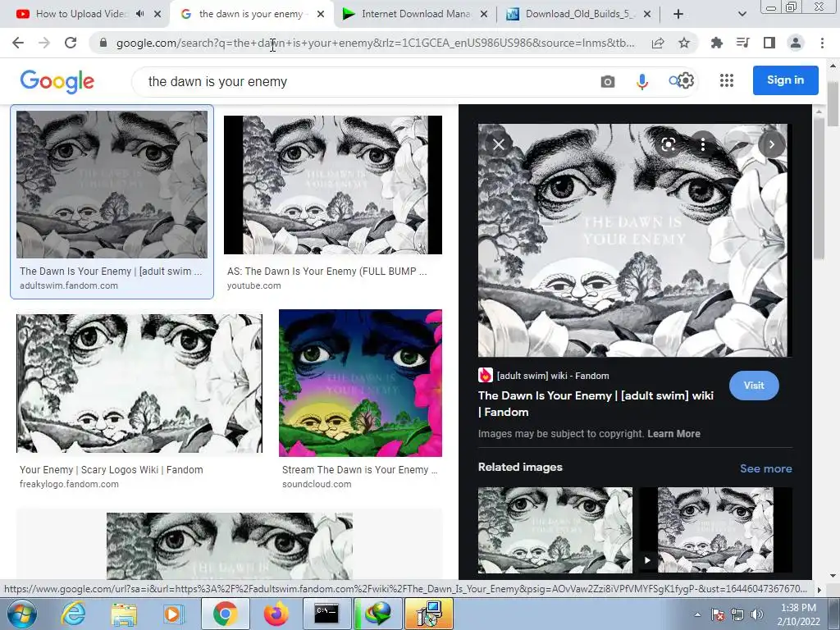Switch to How to Upload Video tab
This screenshot has width=840, height=630.
tap(81, 14)
